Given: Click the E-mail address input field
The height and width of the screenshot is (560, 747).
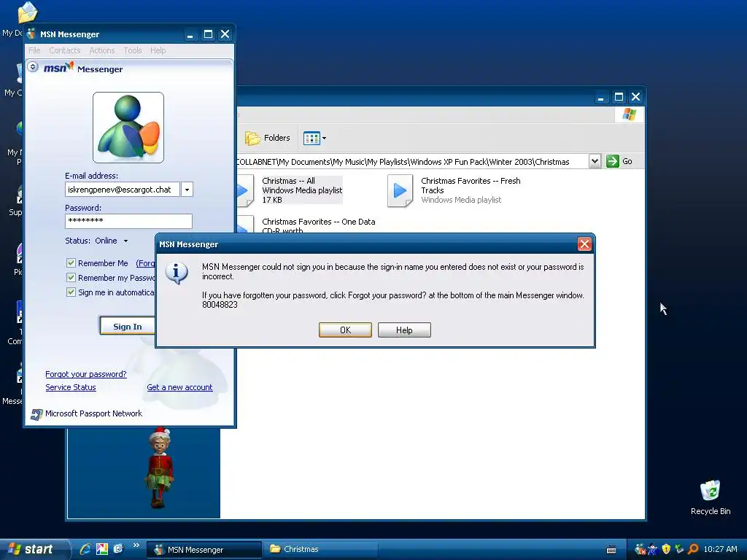Looking at the screenshot, I should click(122, 190).
